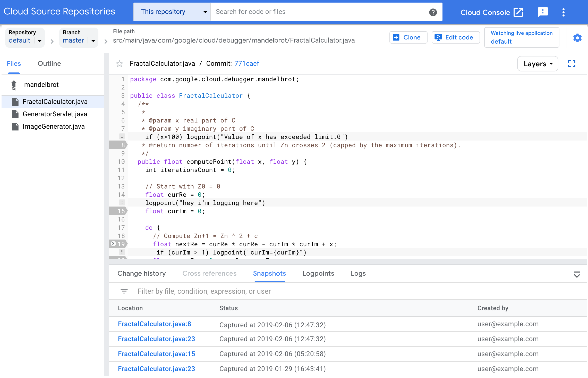The width and height of the screenshot is (588, 378).
Task: Open Cloud Console external link
Action: (491, 12)
